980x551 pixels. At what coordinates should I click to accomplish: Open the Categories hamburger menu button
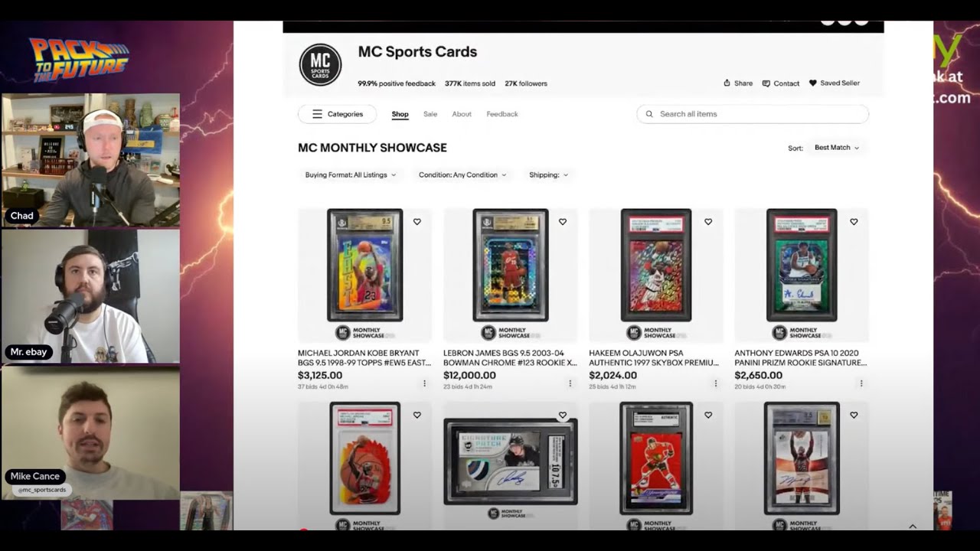[337, 114]
